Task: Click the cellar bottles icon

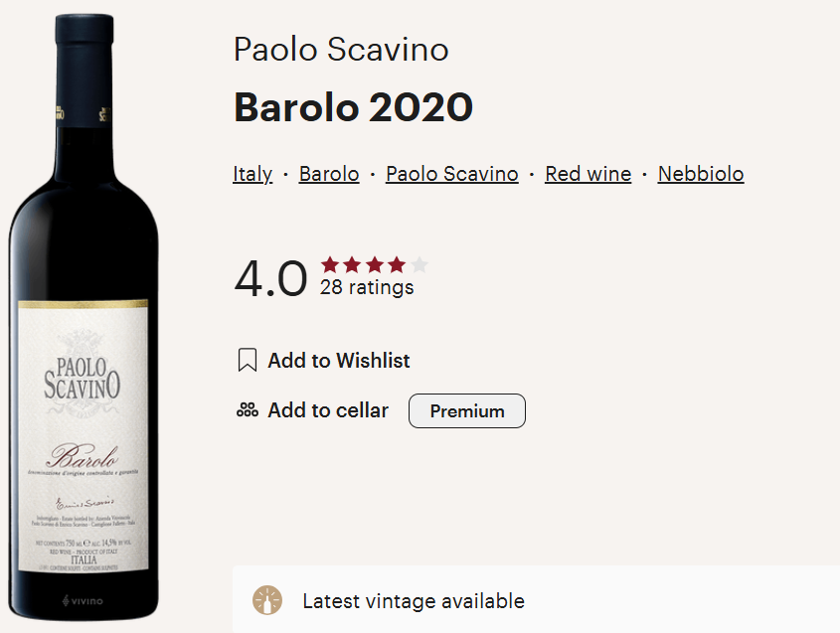Action: (x=248, y=410)
